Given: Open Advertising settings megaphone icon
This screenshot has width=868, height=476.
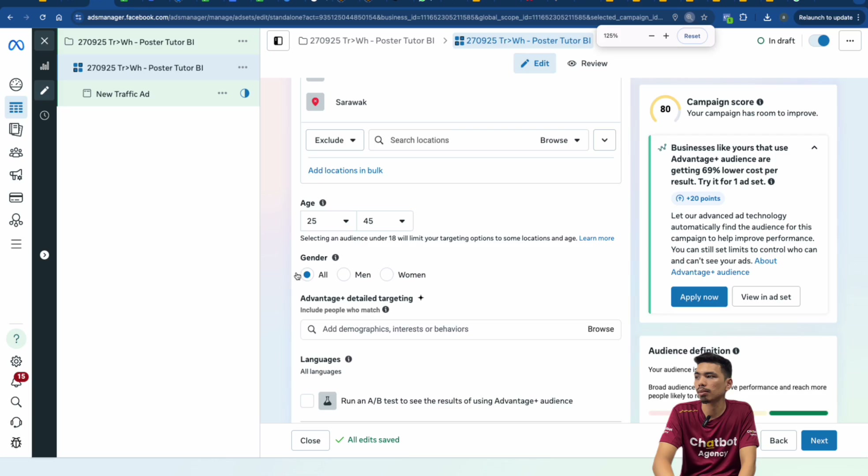Looking at the screenshot, I should point(16,175).
